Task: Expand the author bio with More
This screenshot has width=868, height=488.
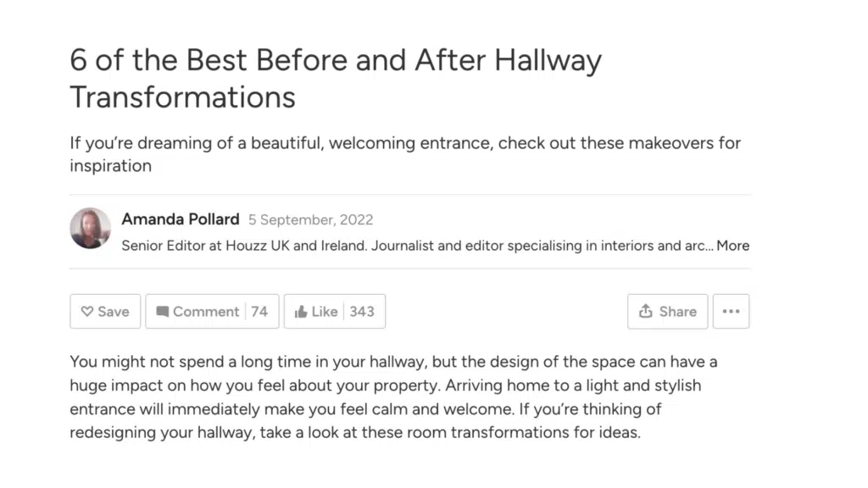Action: click(x=734, y=246)
